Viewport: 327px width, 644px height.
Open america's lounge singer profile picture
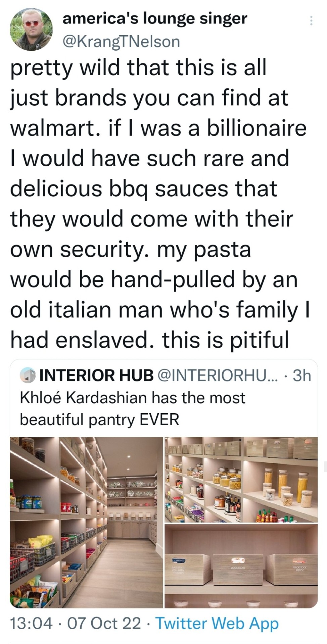(31, 29)
